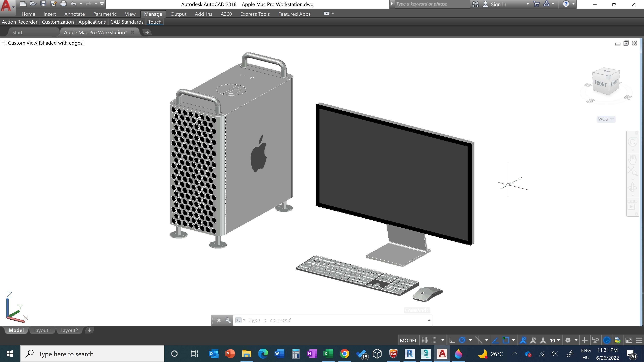
Task: Click the Workspace Switching gear icon
Action: [x=568, y=340]
